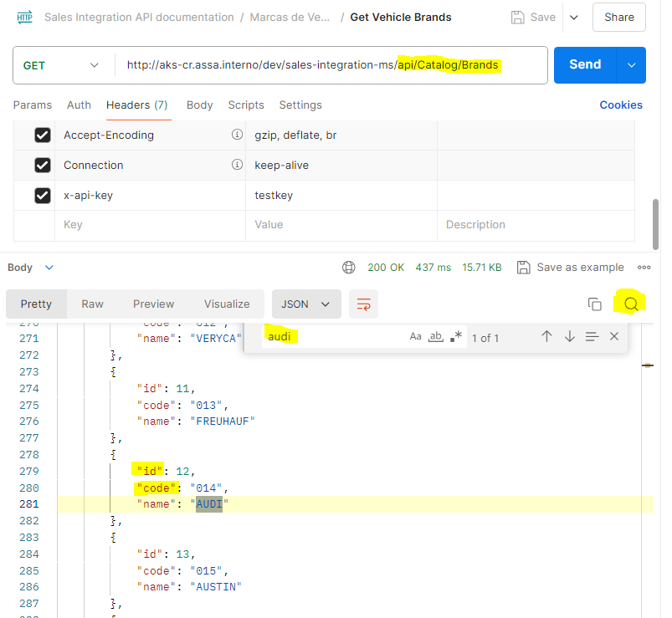
Task: Click the empty header Value field
Action: coord(341,225)
